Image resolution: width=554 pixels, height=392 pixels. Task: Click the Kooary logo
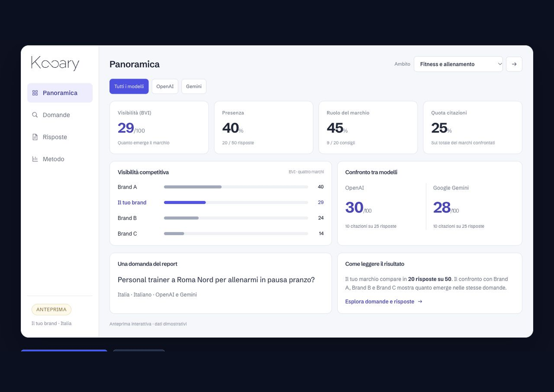[55, 64]
